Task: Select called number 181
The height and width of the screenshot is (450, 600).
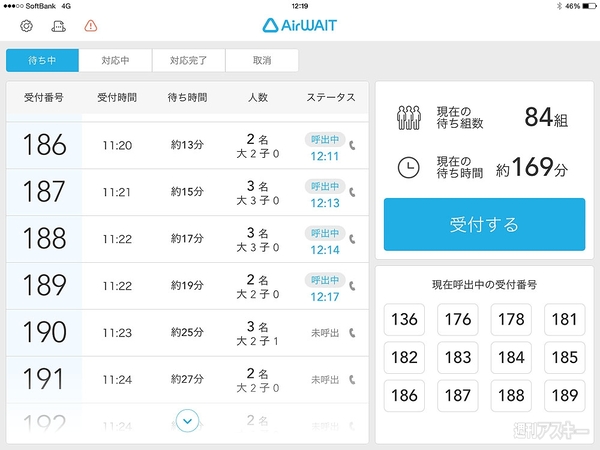Action: (x=565, y=320)
